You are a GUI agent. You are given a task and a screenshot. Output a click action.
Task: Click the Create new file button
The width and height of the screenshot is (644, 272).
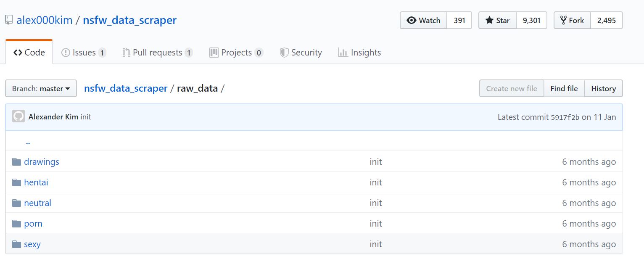[x=512, y=89]
